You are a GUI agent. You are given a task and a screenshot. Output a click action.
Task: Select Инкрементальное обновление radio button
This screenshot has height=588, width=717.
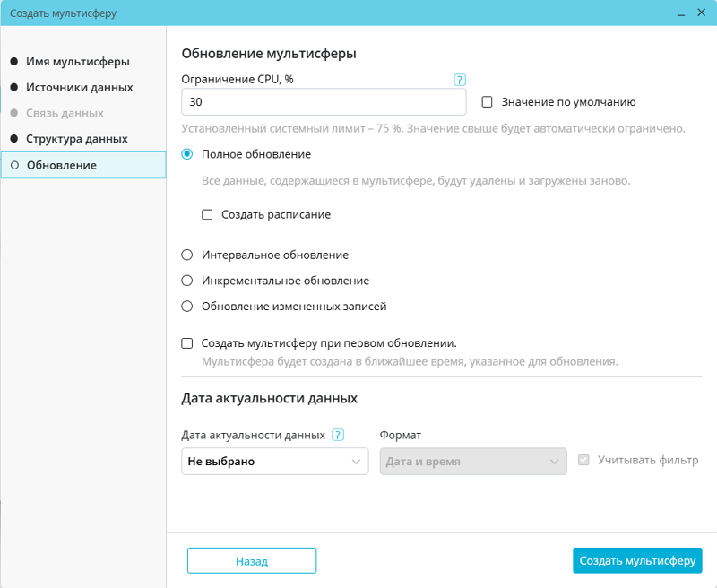187,281
